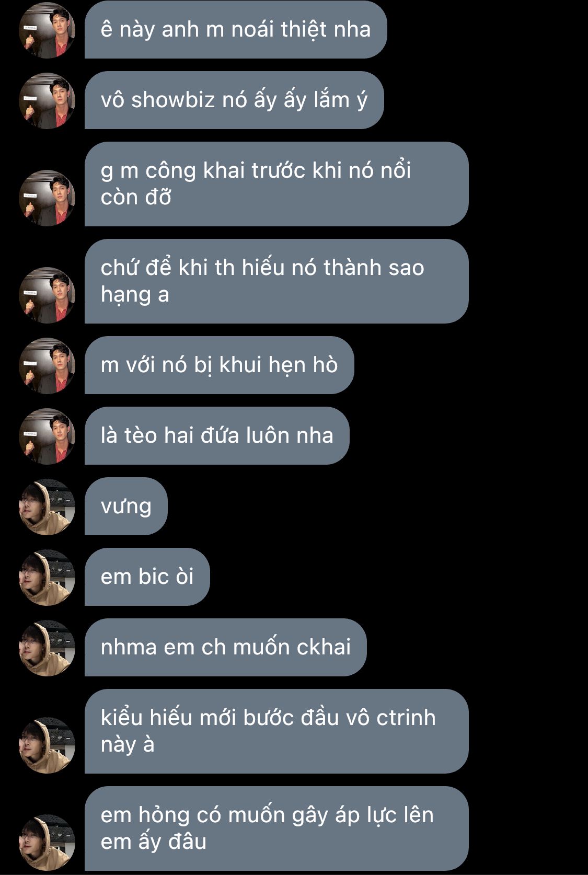Click message "vô showbiz nó ấy ấy lắm ý"
The width and height of the screenshot is (588, 875).
point(234,100)
